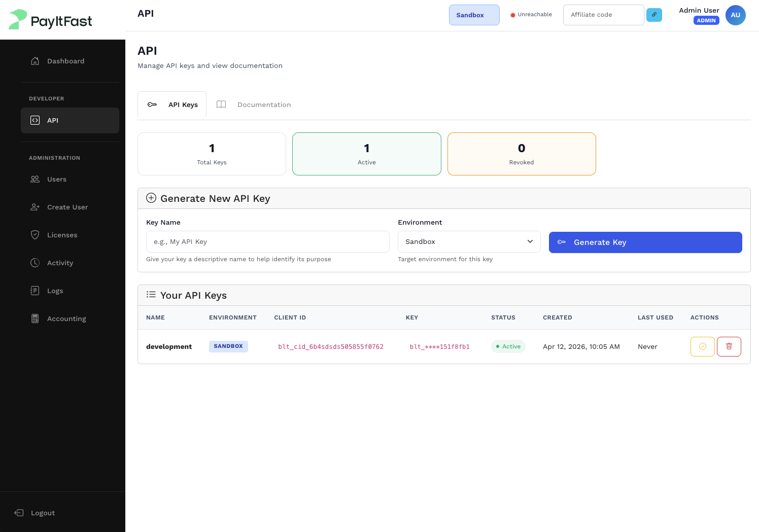Open the Environment dropdown in Generate New API Key
759x532 pixels.
coord(469,241)
